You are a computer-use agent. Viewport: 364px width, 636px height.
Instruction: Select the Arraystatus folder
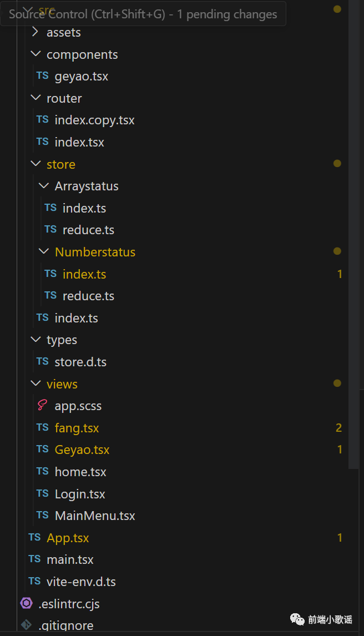(x=87, y=186)
